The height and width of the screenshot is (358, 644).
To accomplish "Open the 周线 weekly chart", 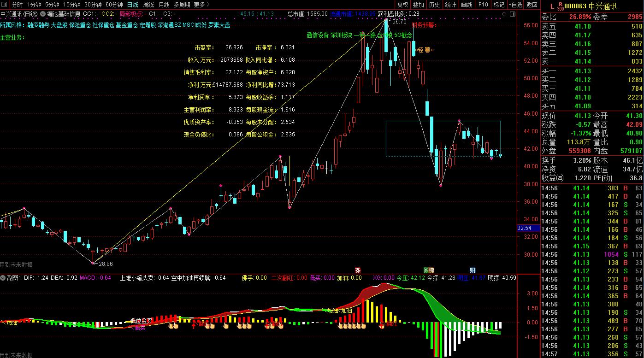I will [148, 5].
